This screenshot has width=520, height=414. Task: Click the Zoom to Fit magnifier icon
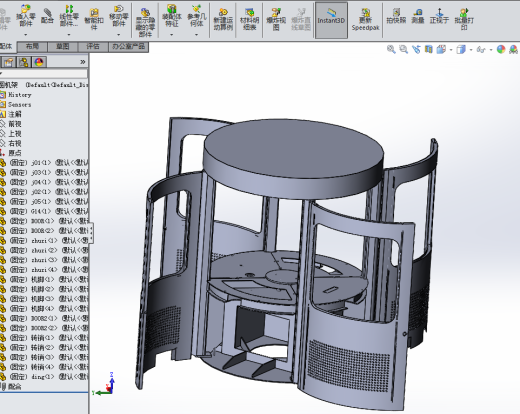click(x=391, y=49)
